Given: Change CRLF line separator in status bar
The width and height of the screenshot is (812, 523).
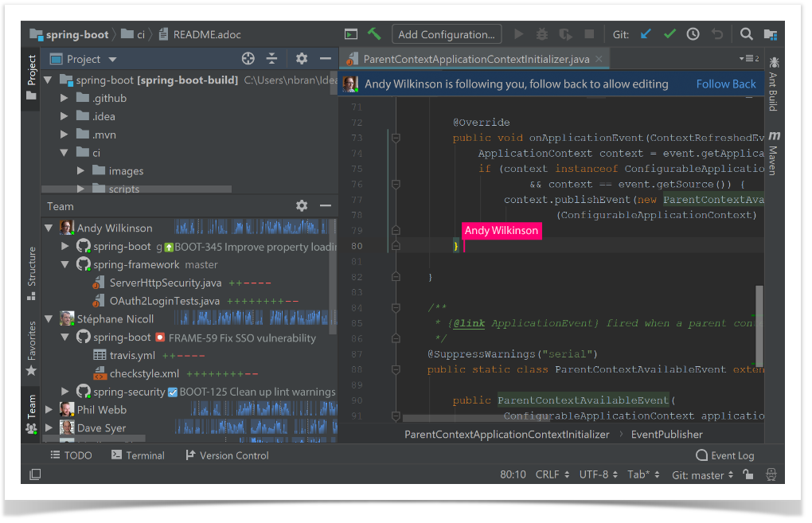Looking at the screenshot, I should click(x=552, y=474).
